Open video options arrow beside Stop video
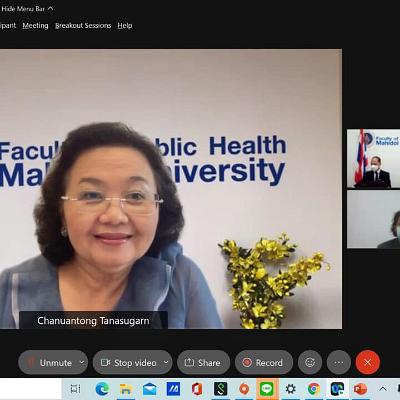400x400 pixels. tap(166, 362)
